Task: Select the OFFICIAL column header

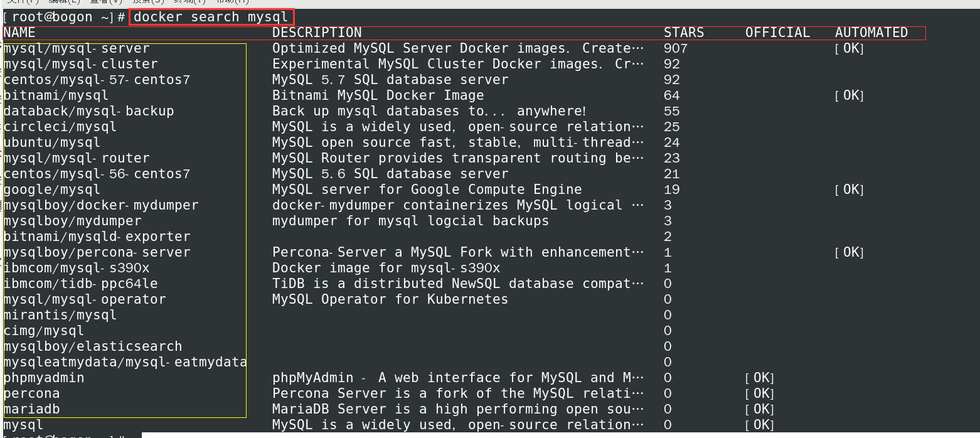Action: pyautogui.click(x=778, y=33)
